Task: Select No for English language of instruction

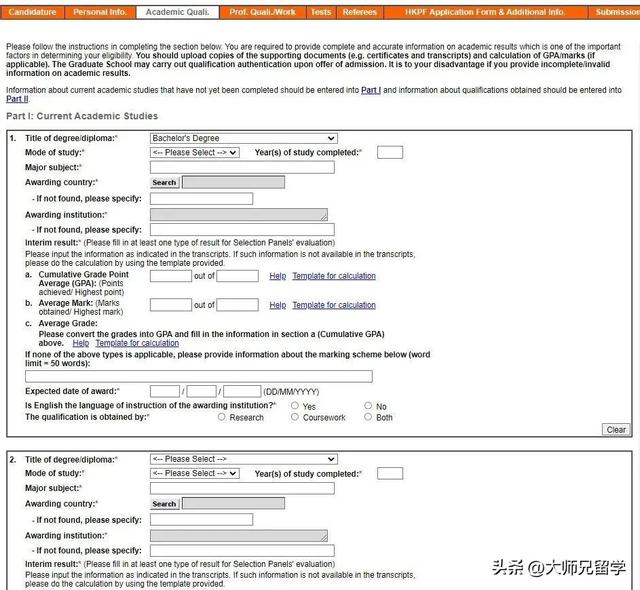Action: coord(368,406)
